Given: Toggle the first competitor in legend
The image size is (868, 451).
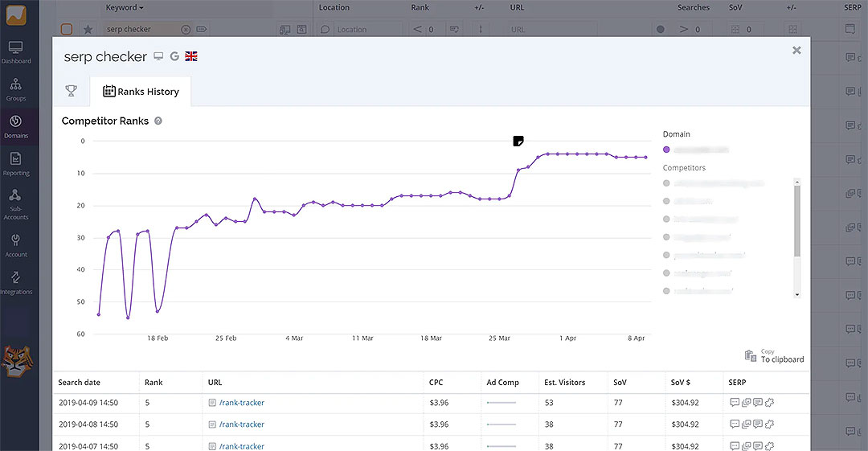Looking at the screenshot, I should 666,183.
